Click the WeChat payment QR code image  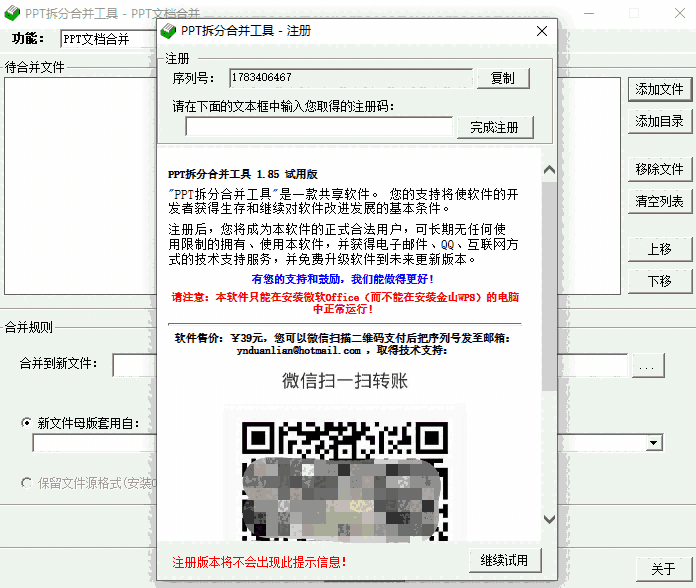point(345,481)
